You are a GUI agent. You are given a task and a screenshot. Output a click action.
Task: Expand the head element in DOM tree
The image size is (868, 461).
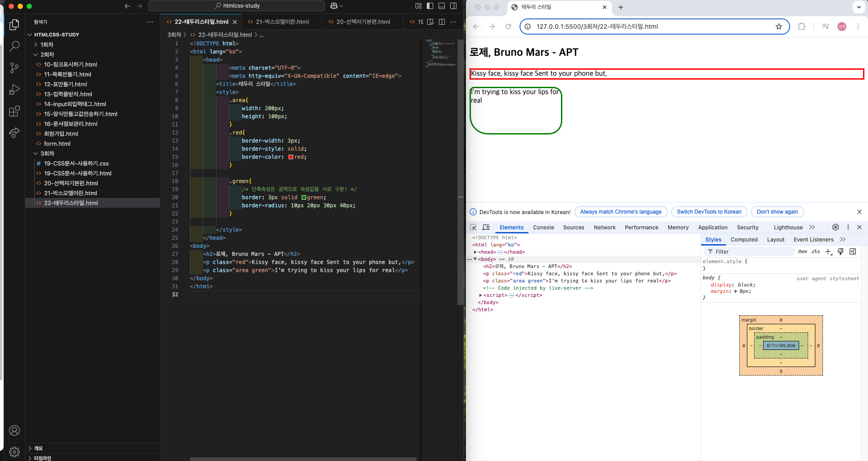[x=475, y=252]
